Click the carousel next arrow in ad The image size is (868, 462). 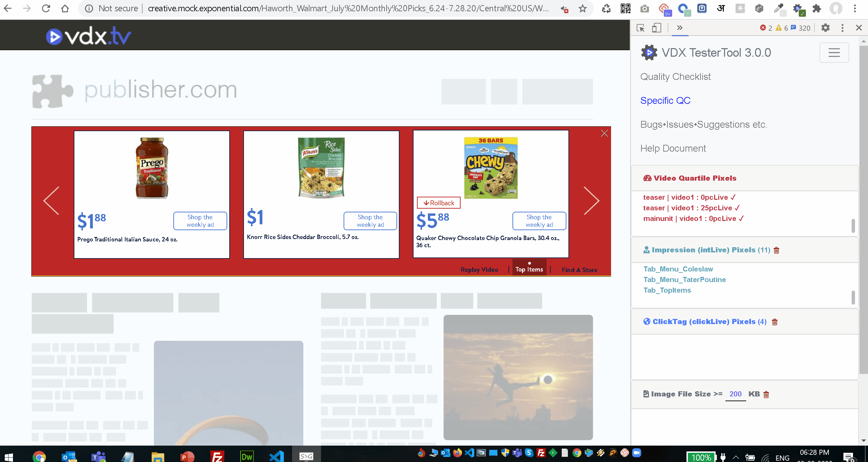591,201
